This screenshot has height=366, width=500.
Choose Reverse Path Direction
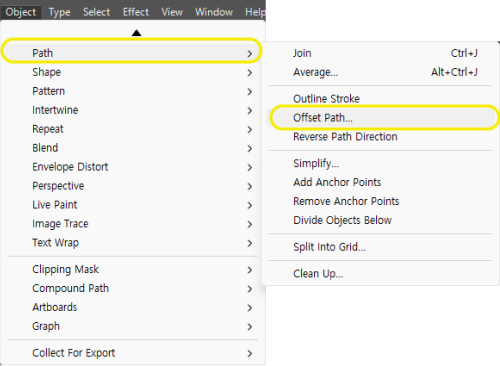click(x=380, y=137)
